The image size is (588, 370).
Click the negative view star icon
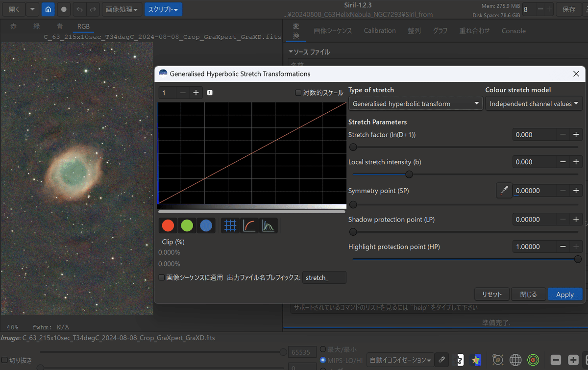(x=461, y=360)
